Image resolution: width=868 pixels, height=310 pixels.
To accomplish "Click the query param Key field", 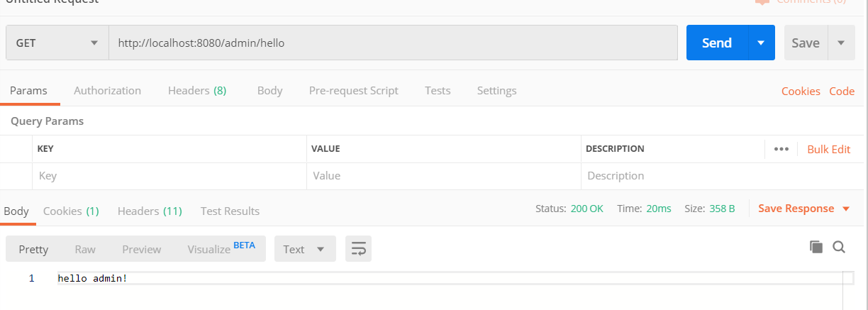I will pos(169,176).
